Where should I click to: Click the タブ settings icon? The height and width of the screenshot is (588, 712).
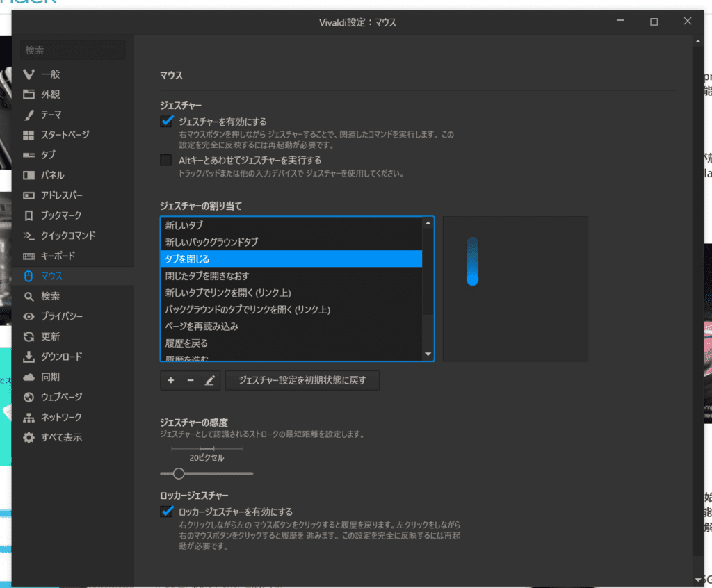click(x=29, y=155)
